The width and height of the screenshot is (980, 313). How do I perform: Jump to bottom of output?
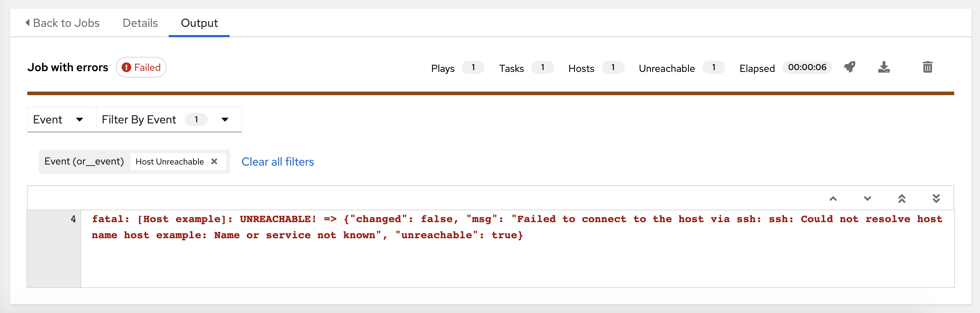[x=936, y=199]
